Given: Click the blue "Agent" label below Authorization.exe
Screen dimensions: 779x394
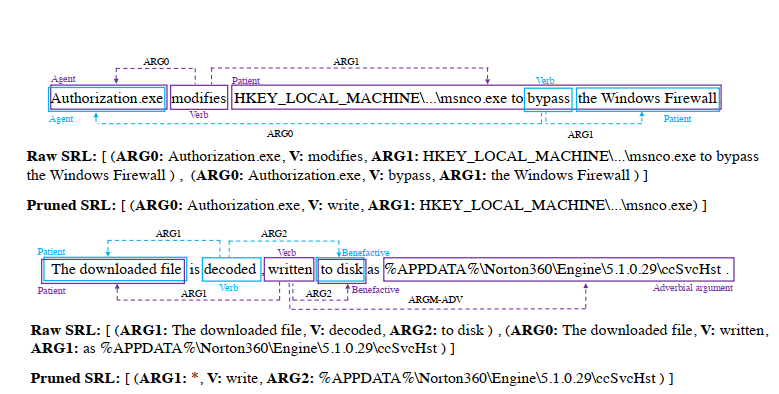Looking at the screenshot, I should click(61, 119).
